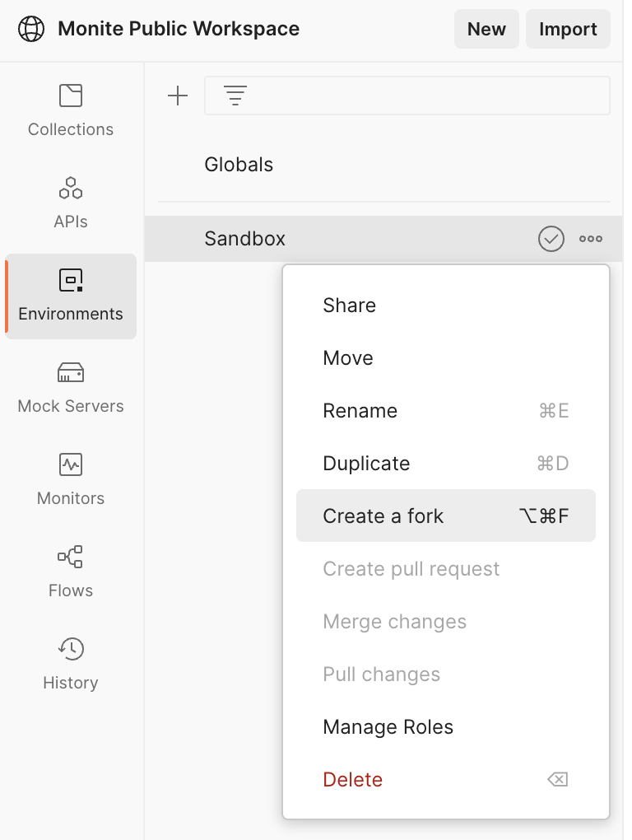
Task: Choose Manage Roles from the menu
Action: pos(388,727)
